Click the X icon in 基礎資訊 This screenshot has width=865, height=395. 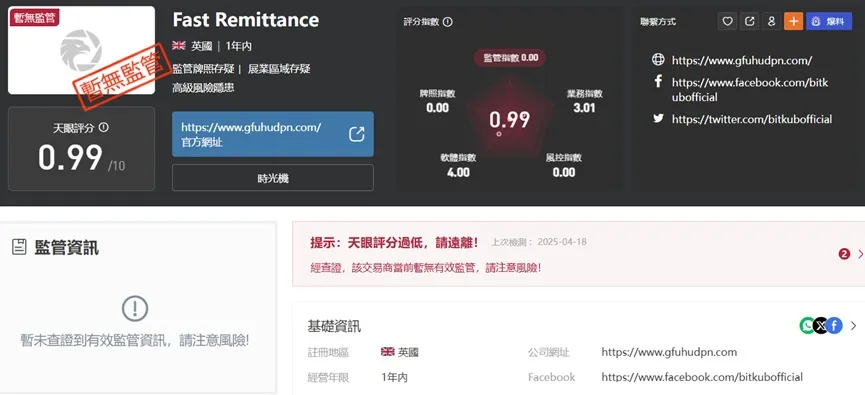pyautogui.click(x=821, y=325)
